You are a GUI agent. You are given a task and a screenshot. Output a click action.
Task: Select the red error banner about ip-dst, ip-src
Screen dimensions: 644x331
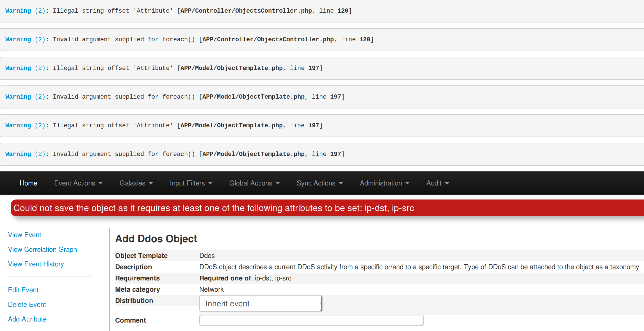(327, 208)
